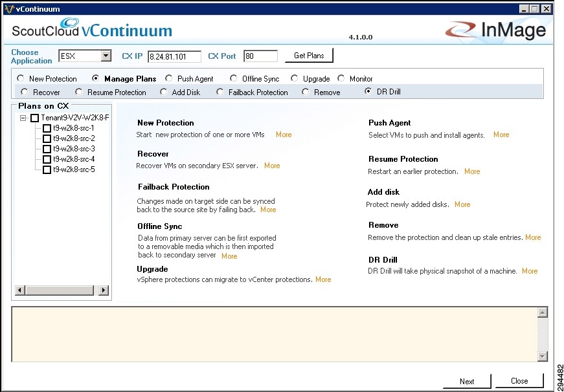The image size is (564, 392).
Task: Click the Get Plans button
Action: 309,56
